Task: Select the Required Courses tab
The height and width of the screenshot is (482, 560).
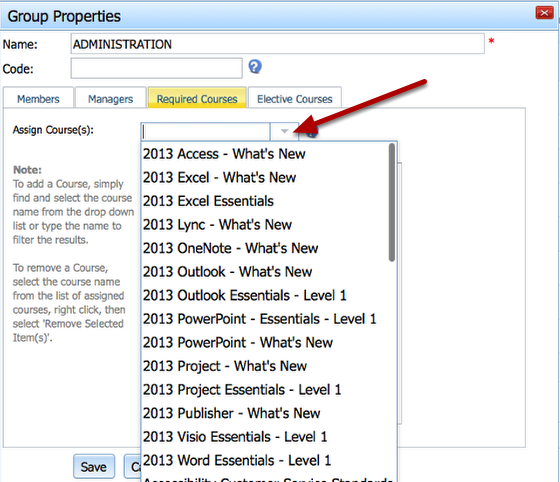Action: pyautogui.click(x=197, y=98)
